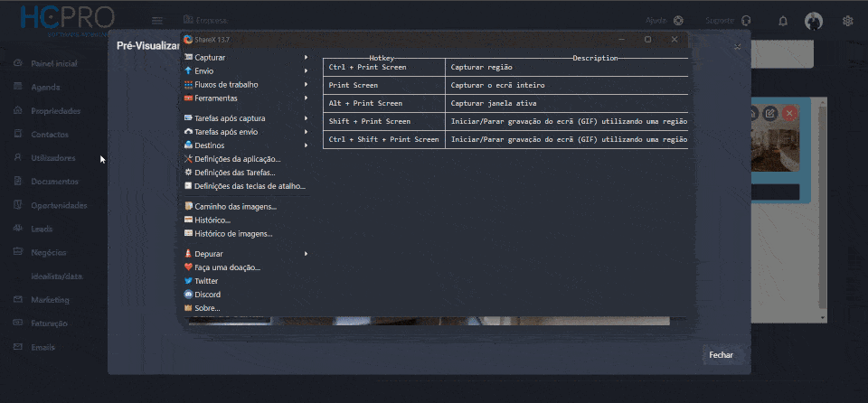868x403 pixels.
Task: Click the Definições da aplicação tools icon
Action: click(188, 159)
